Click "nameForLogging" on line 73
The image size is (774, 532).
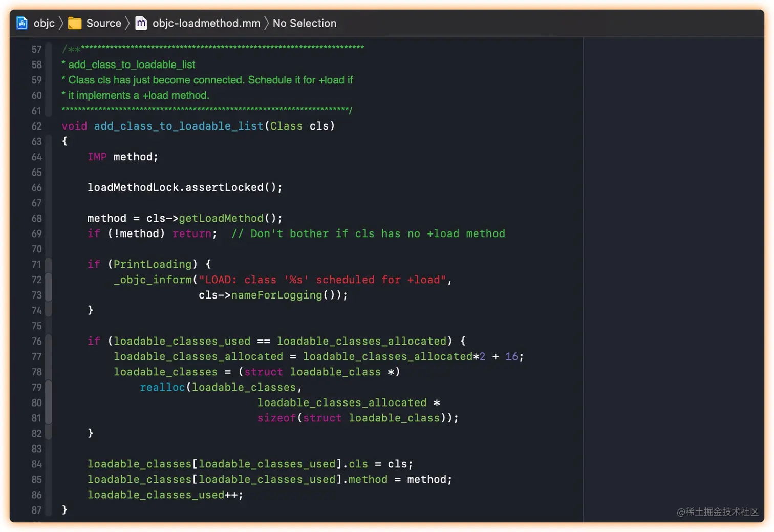pyautogui.click(x=277, y=295)
